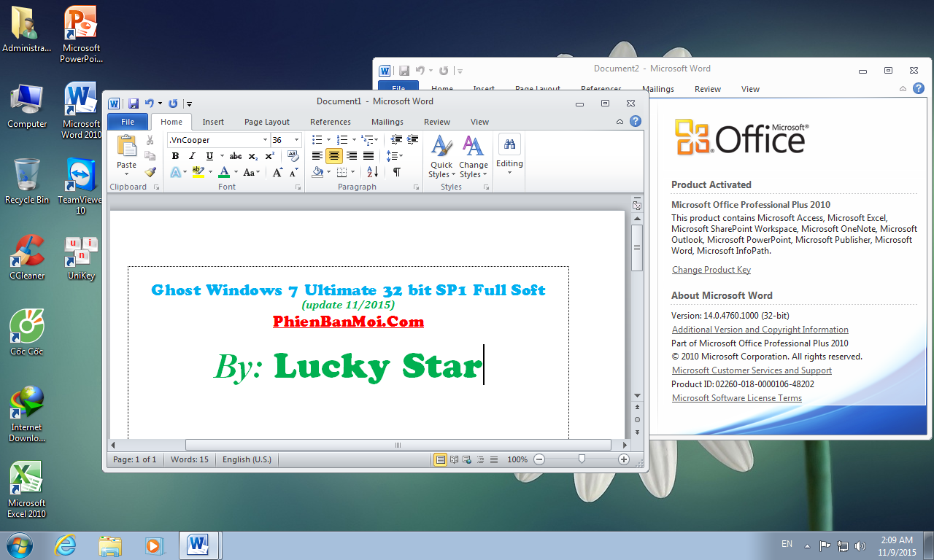Click Shrink Font icon

click(293, 173)
